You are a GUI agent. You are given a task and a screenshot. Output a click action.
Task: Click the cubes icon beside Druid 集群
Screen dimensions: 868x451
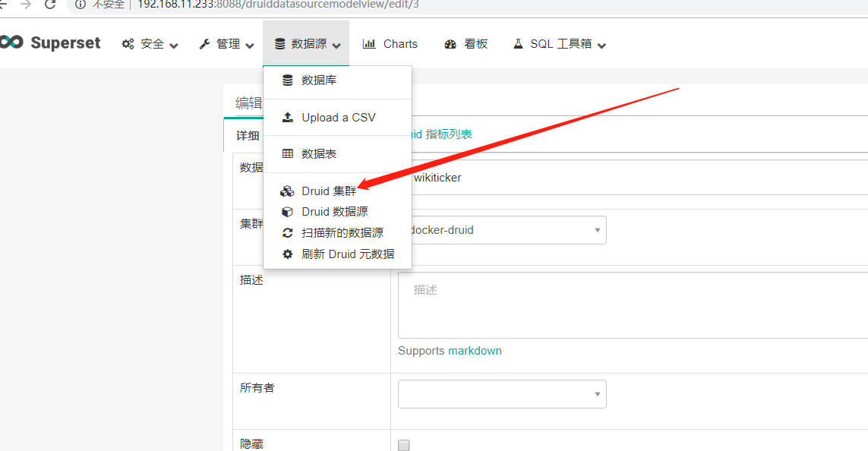click(287, 191)
